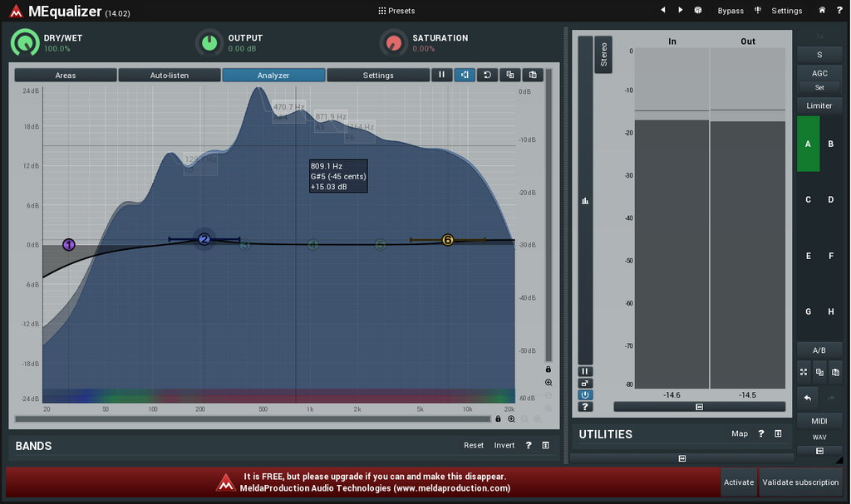Paste into the preset slot under A/B
Image resolution: width=851 pixels, height=504 pixels.
pyautogui.click(x=835, y=372)
